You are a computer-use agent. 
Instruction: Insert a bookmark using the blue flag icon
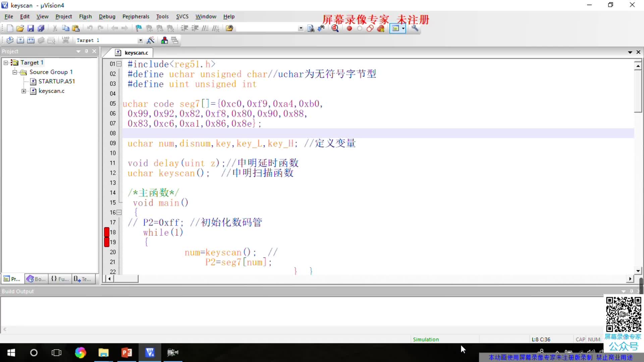coord(139,28)
